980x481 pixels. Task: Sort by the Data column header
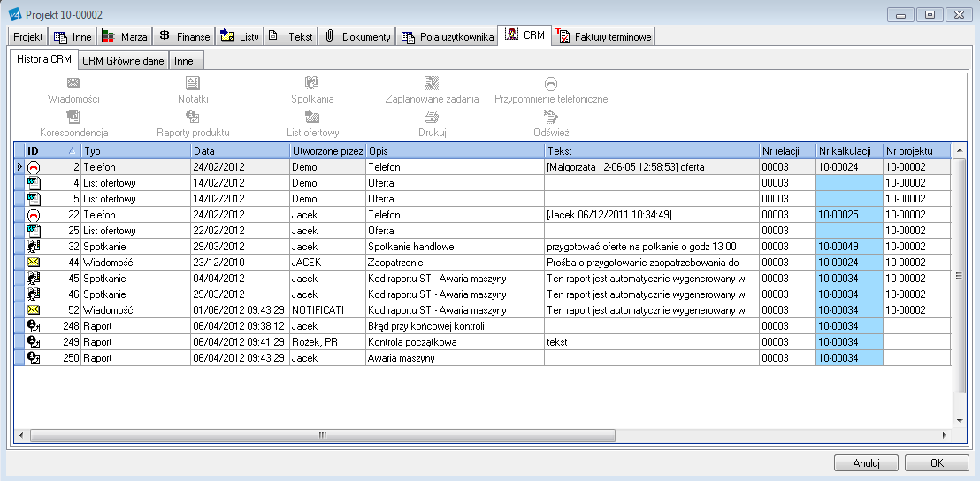coord(240,151)
